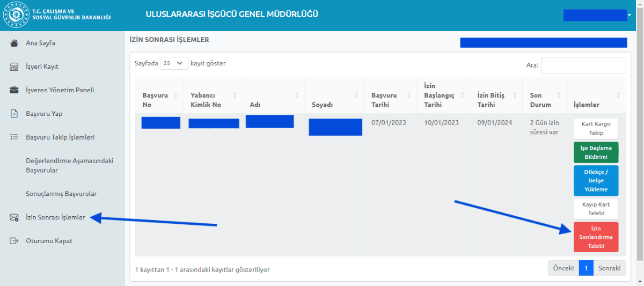644x286 pixels.
Task: Click the Başvuru Takip İşlemleri list icon
Action: (x=14, y=137)
